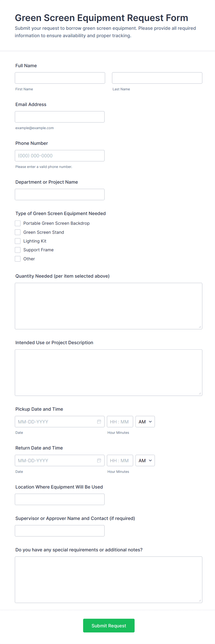Check Portable Green Screen Backdrop option
The width and height of the screenshot is (215, 644).
pos(18,223)
